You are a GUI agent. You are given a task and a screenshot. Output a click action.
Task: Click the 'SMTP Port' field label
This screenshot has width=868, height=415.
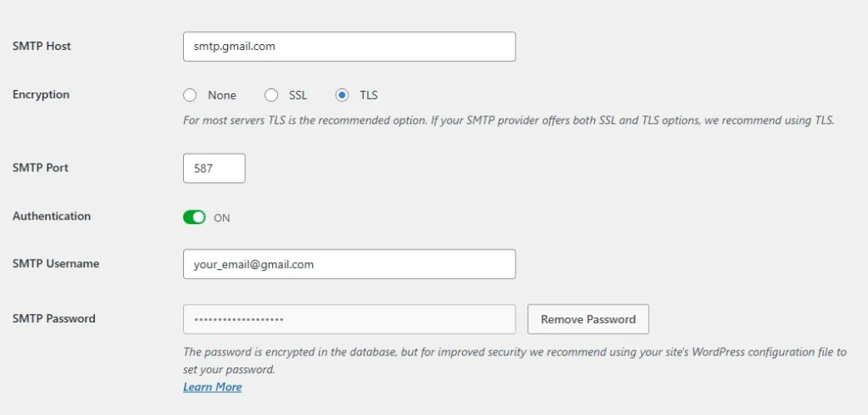(41, 167)
